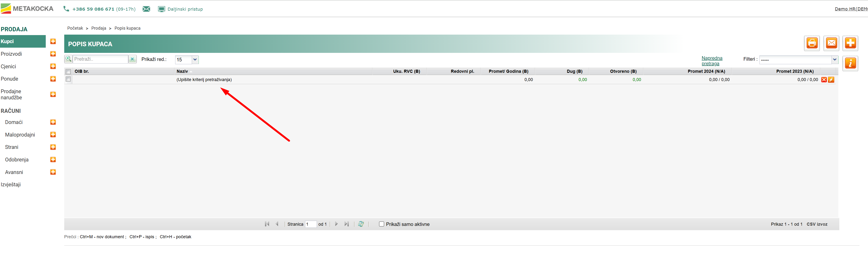Expand the Filteri dropdown
The height and width of the screenshot is (256, 868).
pyautogui.click(x=834, y=60)
